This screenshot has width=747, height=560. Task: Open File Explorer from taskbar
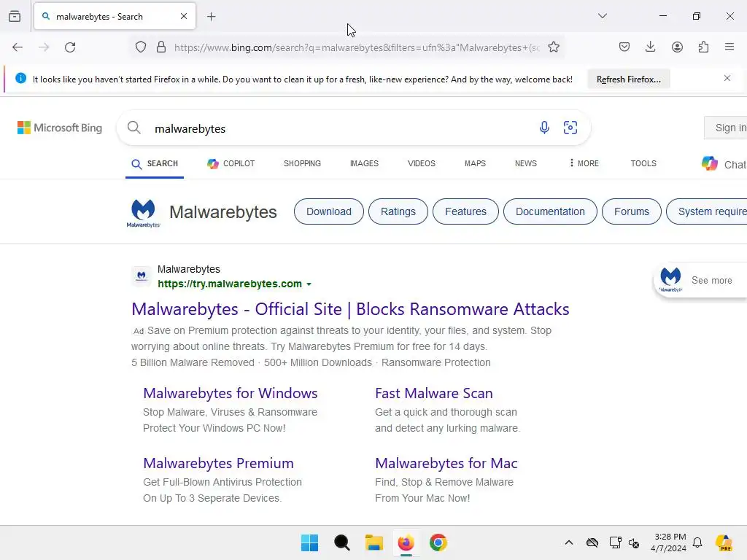click(374, 542)
